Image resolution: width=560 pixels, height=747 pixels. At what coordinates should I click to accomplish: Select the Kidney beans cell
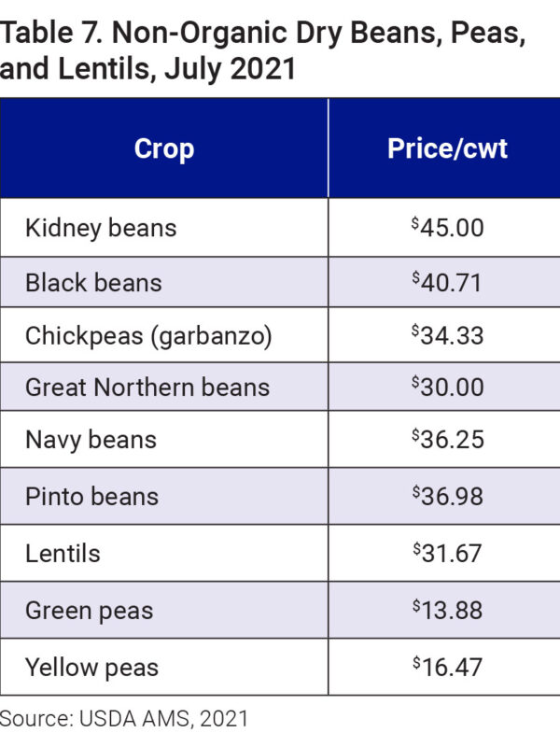(101, 227)
